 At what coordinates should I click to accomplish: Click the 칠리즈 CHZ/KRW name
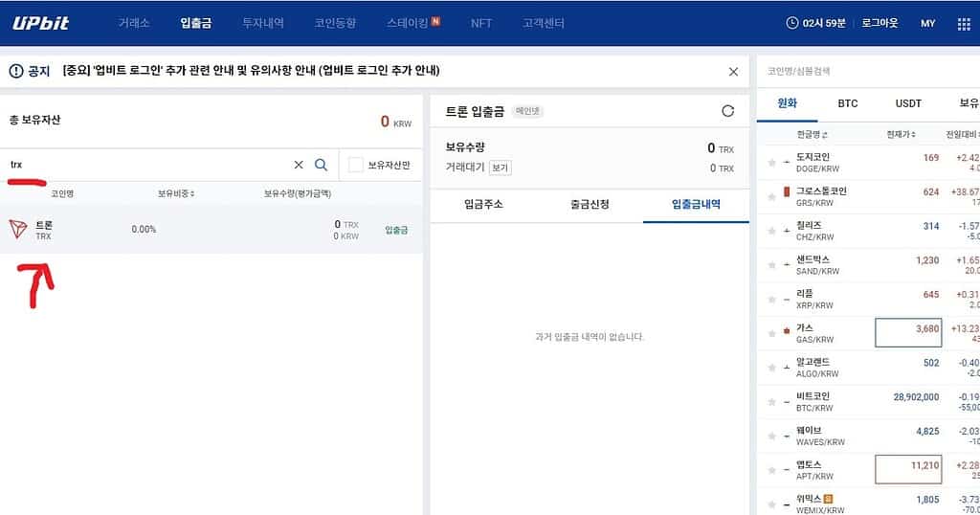click(x=814, y=231)
